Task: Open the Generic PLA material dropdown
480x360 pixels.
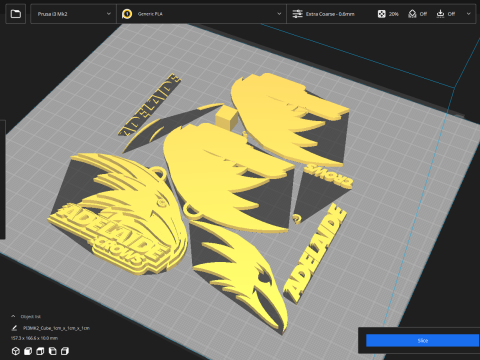Action: pos(201,14)
